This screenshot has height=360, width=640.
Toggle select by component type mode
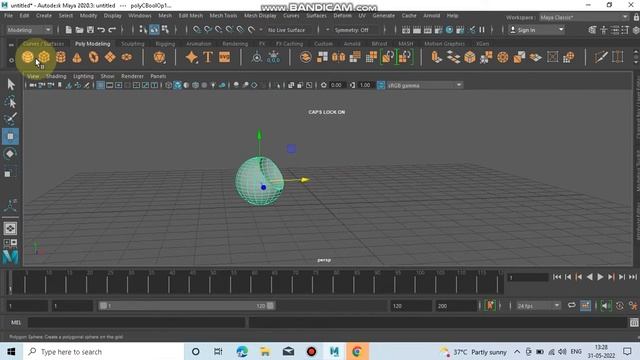coord(165,30)
